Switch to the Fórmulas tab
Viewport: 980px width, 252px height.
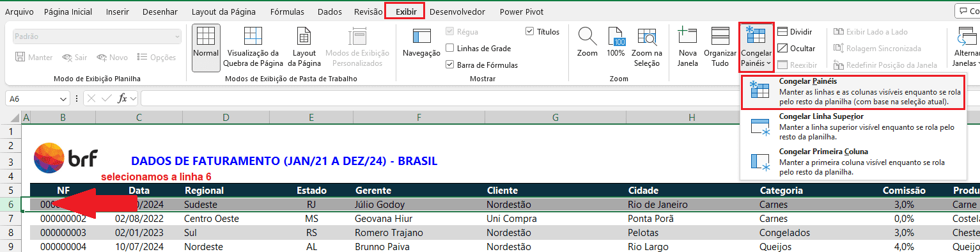coord(287,12)
